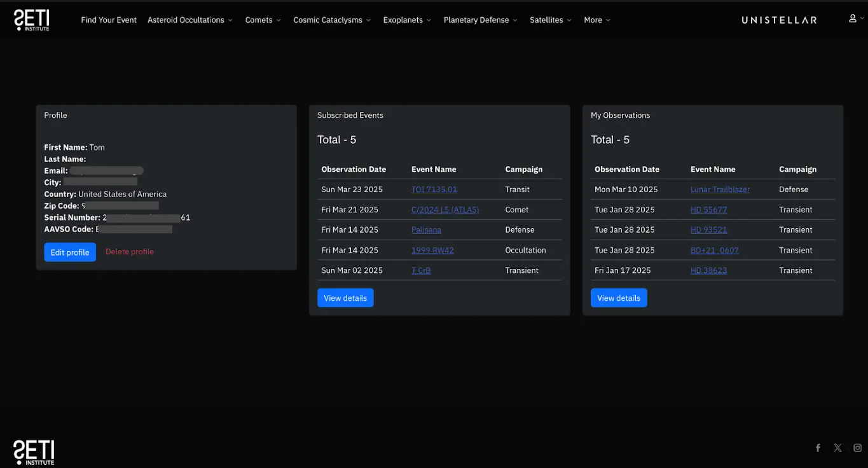
Task: Open the Planetary Defense dropdown
Action: (480, 20)
